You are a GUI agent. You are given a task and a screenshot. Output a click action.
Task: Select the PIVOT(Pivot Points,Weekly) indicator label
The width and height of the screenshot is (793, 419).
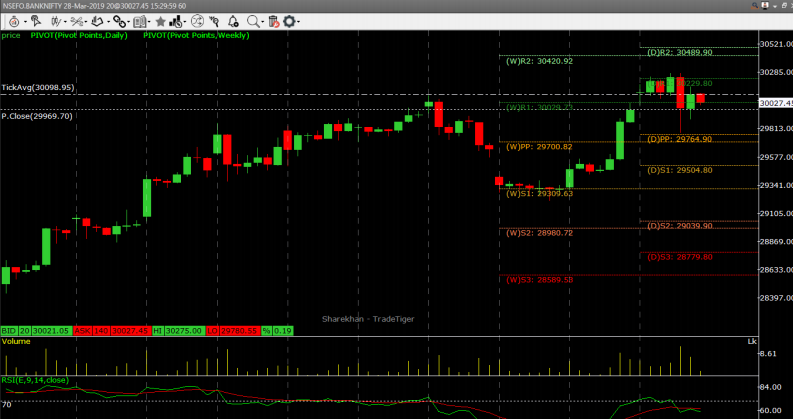[196, 35]
